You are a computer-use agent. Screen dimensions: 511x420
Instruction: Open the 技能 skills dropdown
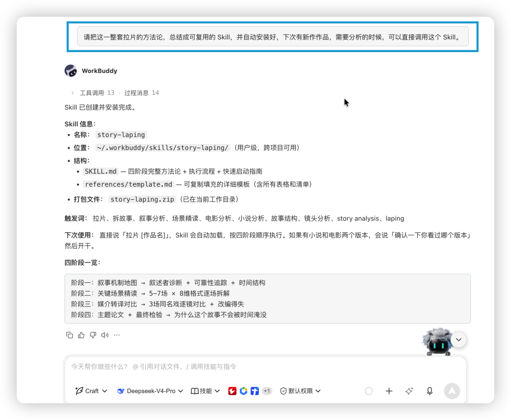(x=205, y=391)
